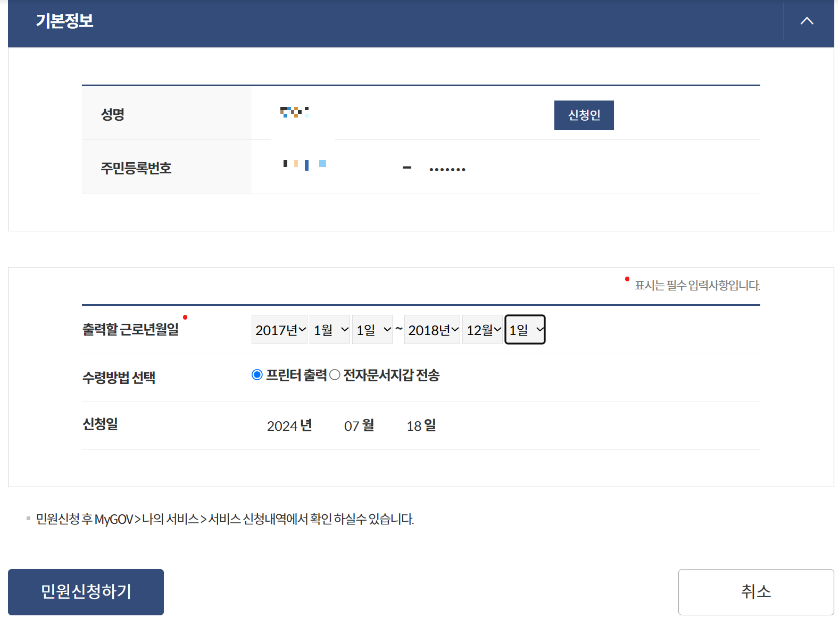Click the 취소 cancel button
The image size is (840, 635).
coord(756,592)
